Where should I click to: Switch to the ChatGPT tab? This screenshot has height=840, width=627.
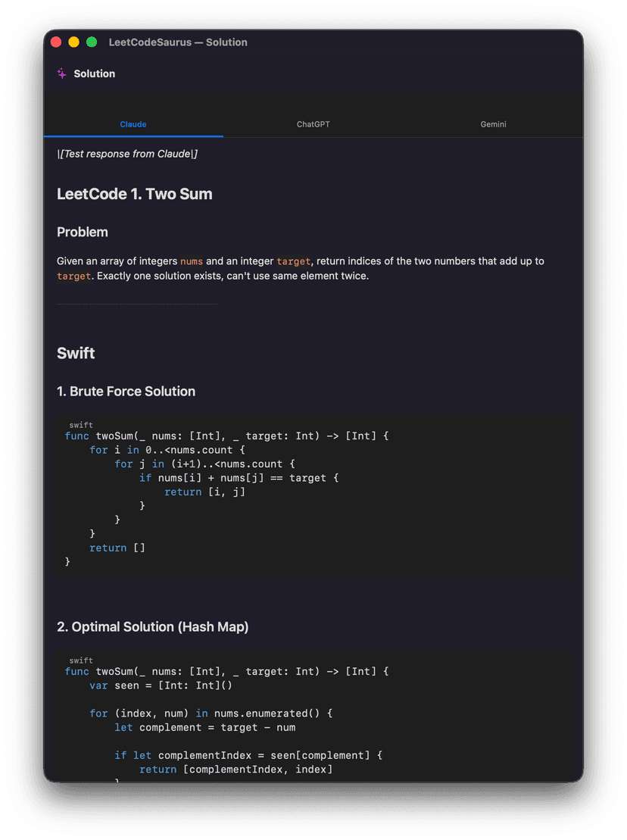click(x=313, y=124)
